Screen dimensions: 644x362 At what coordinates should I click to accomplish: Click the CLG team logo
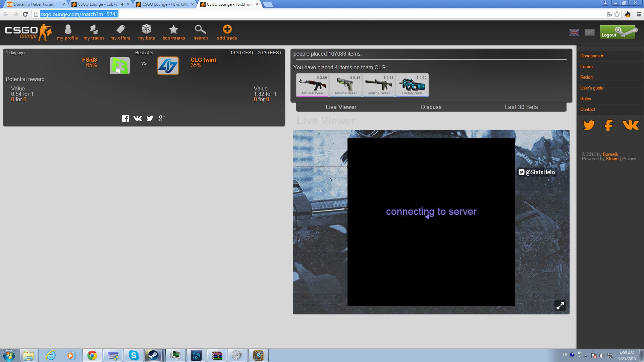[x=168, y=66]
